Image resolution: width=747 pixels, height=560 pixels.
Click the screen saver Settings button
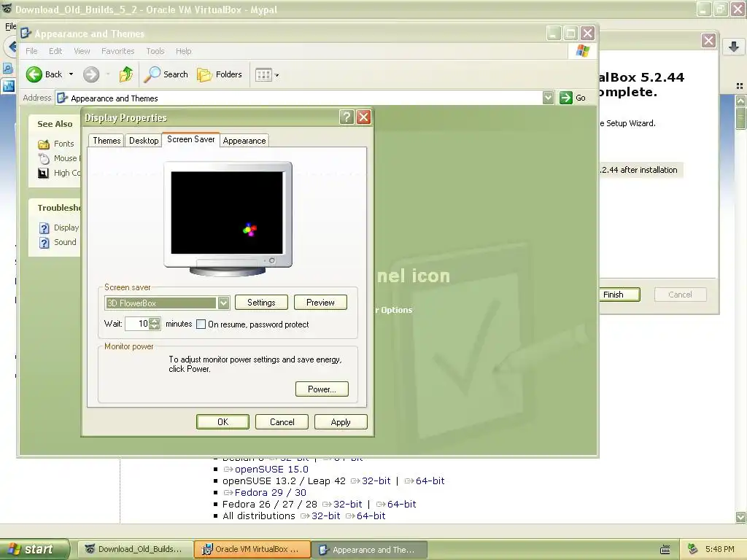click(x=261, y=303)
